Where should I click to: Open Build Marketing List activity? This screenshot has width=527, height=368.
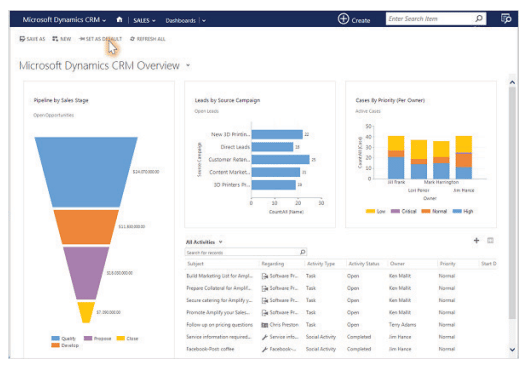click(x=219, y=276)
